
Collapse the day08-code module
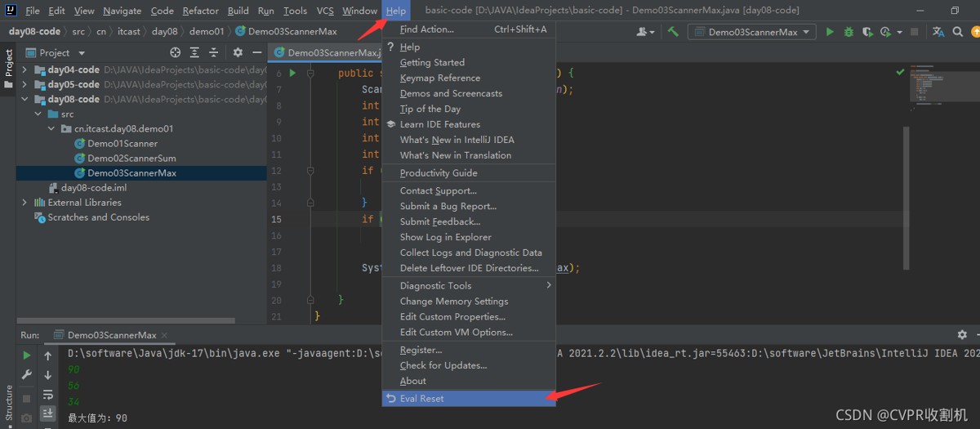(x=24, y=100)
